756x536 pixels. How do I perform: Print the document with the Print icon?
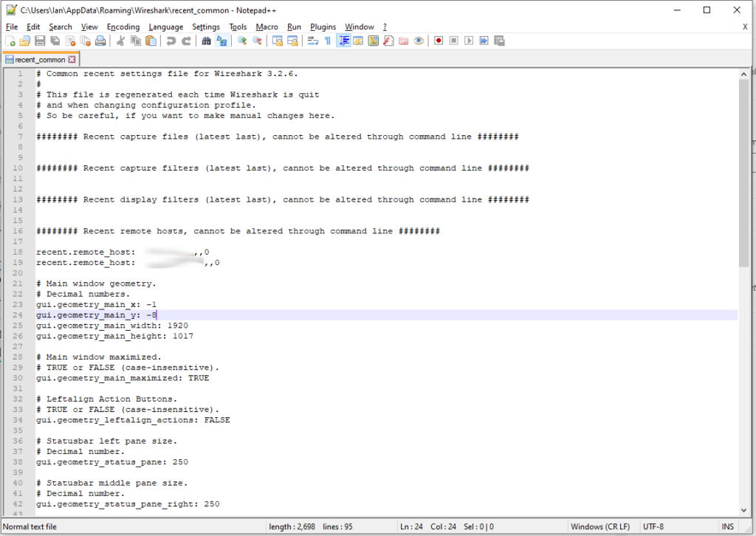[x=100, y=41]
